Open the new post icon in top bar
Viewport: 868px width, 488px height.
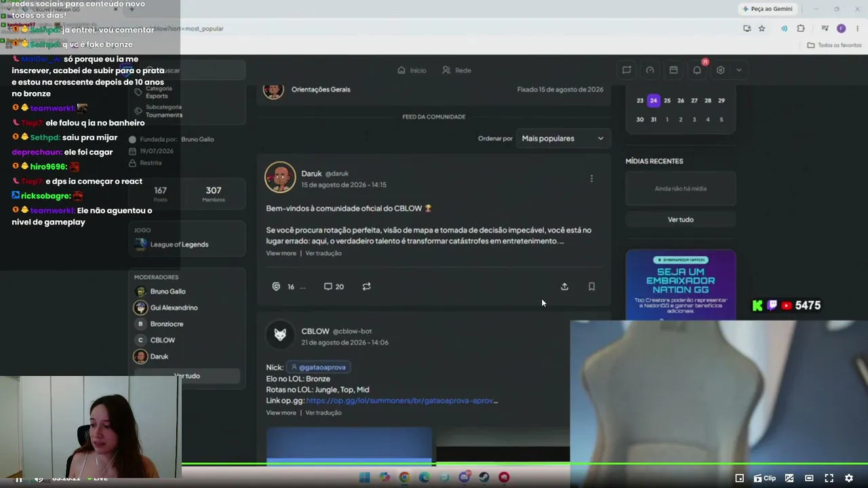627,70
